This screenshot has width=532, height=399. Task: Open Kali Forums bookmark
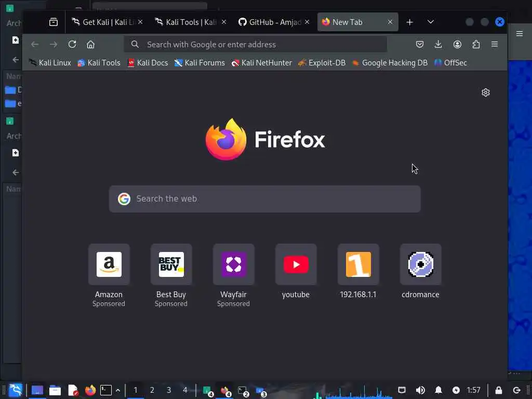coord(199,63)
